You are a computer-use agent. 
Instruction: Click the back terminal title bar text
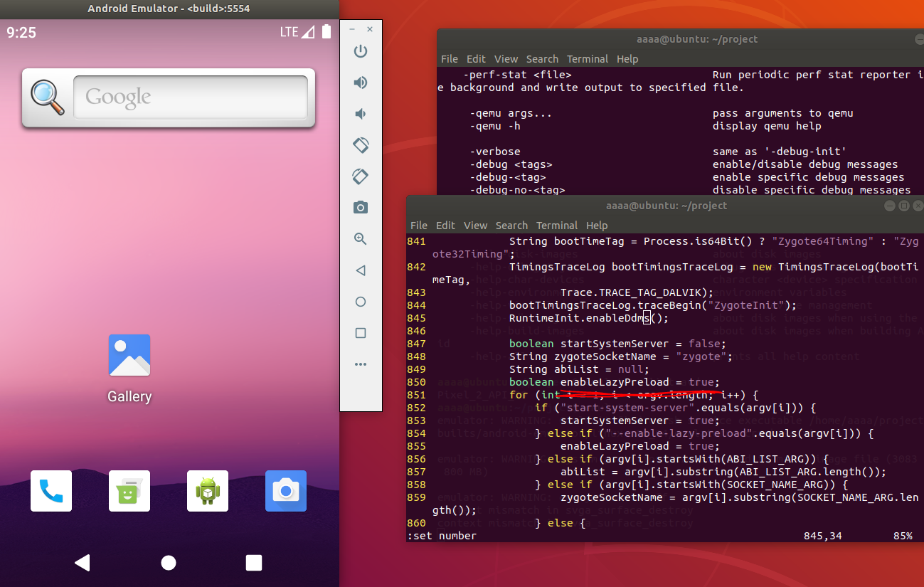coord(697,39)
